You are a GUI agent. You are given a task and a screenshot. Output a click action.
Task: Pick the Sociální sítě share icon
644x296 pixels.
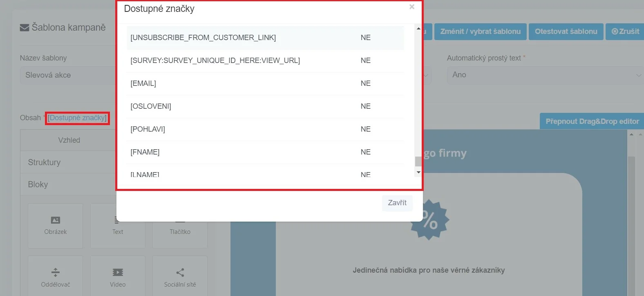pos(180,272)
